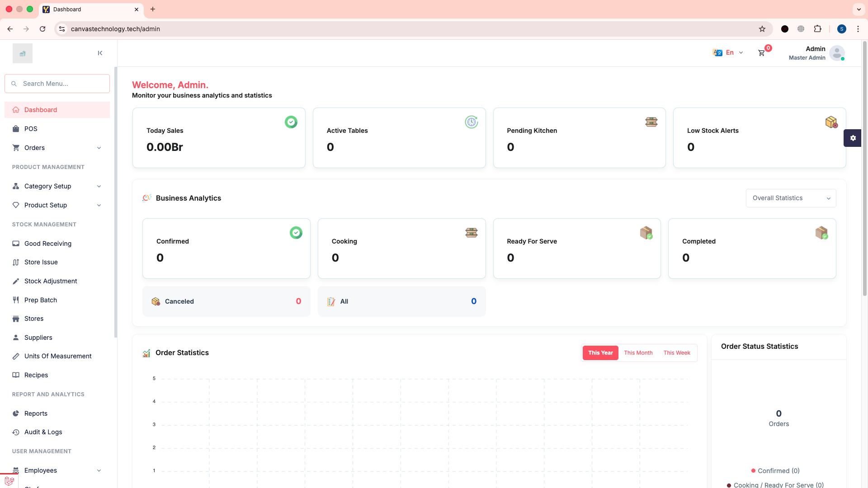Select the This Month chart range
This screenshot has height=488, width=868.
pyautogui.click(x=638, y=353)
